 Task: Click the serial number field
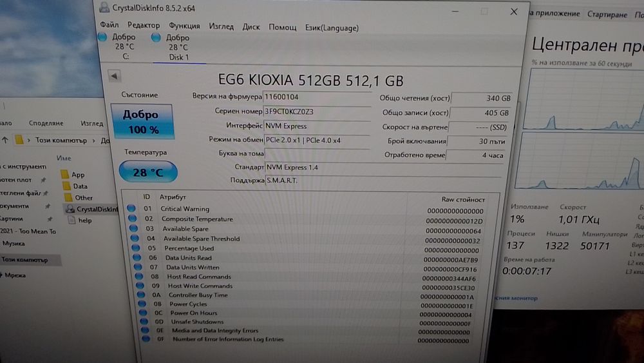317,112
